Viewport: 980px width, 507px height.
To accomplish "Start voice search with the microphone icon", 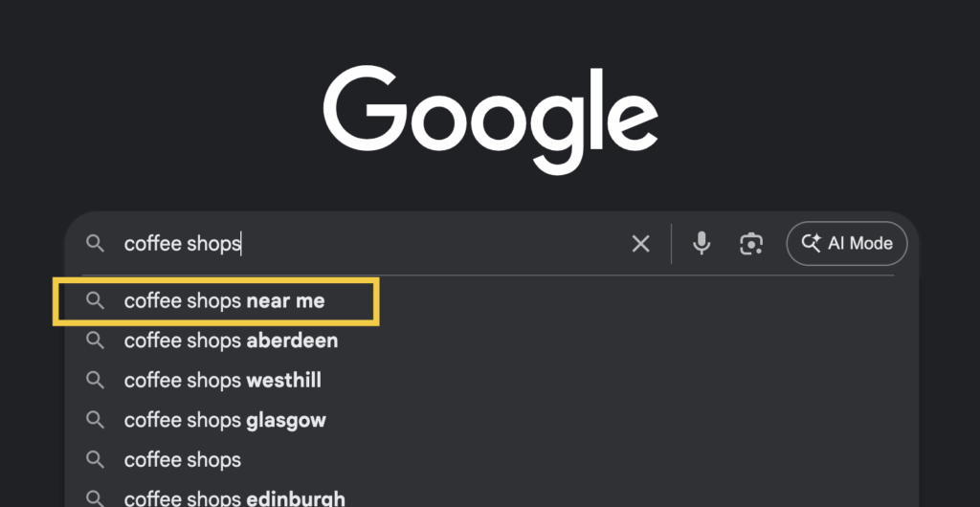I will (702, 244).
